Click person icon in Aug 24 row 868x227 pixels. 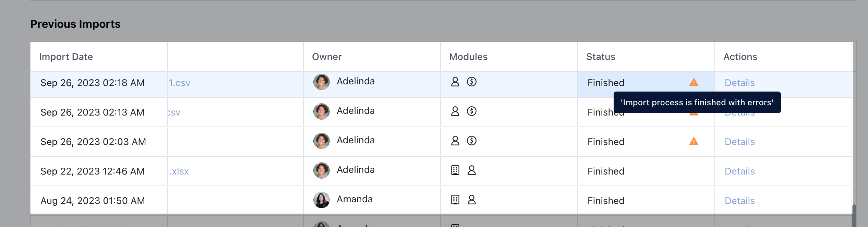click(x=472, y=200)
